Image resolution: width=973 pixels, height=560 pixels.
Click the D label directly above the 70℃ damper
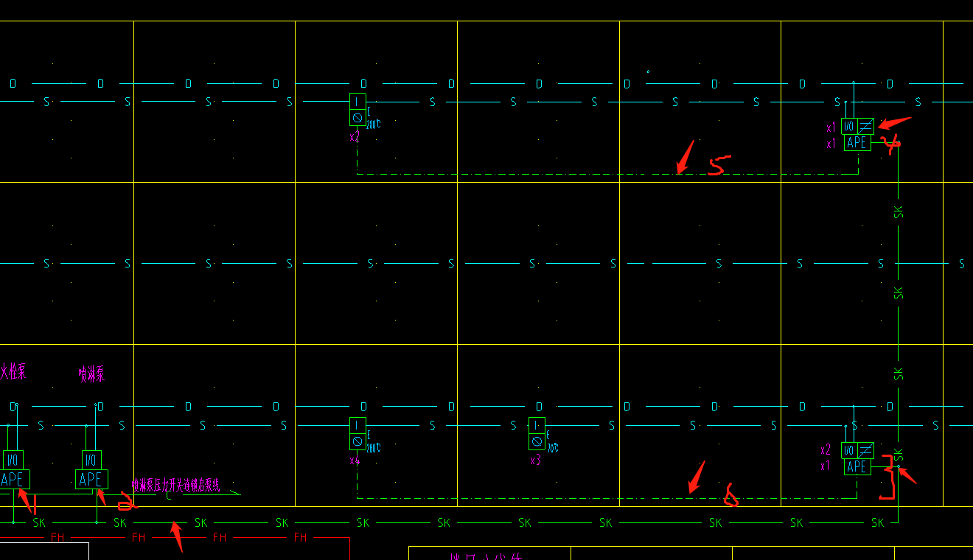tap(539, 407)
